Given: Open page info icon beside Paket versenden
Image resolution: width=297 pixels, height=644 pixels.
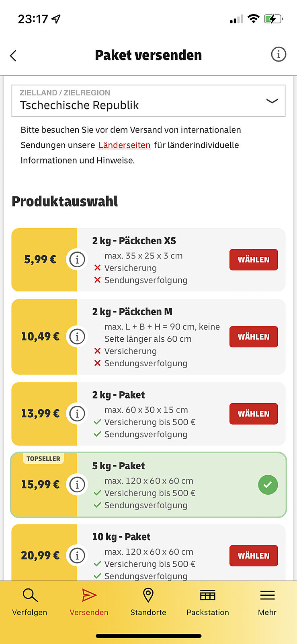Looking at the screenshot, I should point(279,54).
